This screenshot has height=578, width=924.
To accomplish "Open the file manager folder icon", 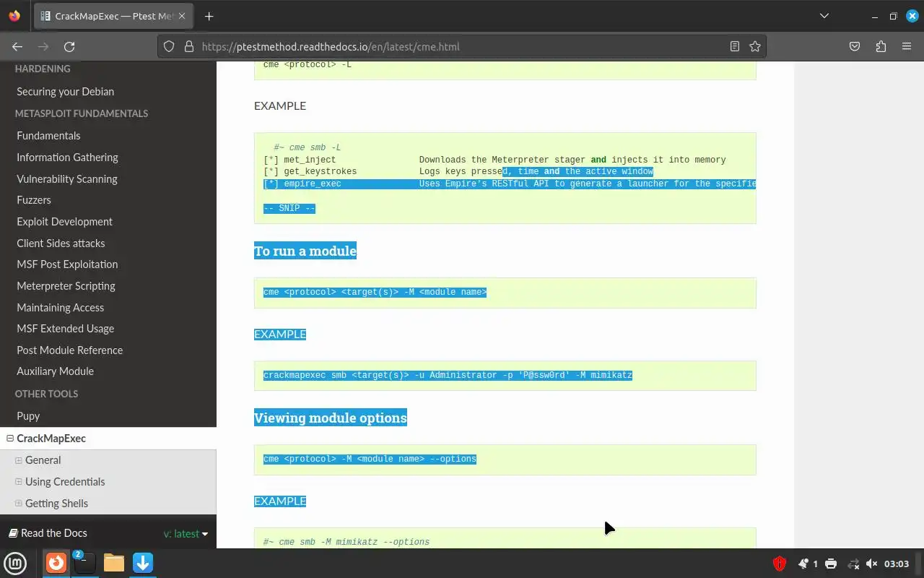I will point(114,563).
